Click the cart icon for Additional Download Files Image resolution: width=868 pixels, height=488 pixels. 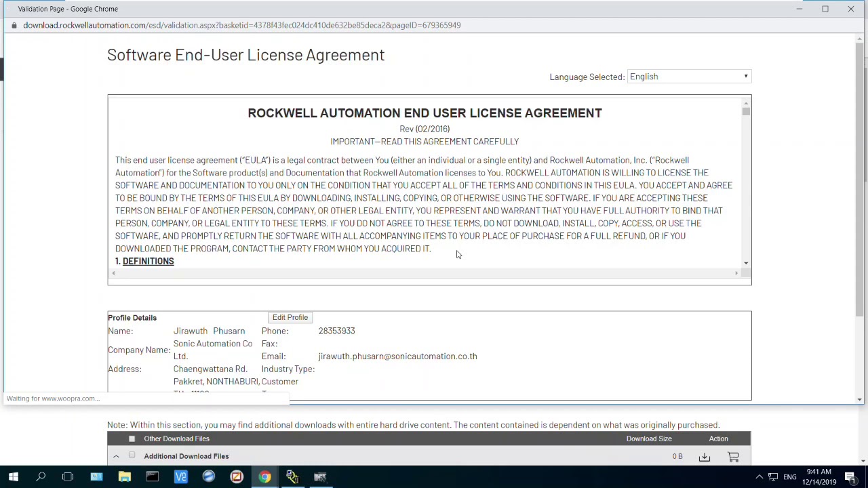pyautogui.click(x=733, y=457)
